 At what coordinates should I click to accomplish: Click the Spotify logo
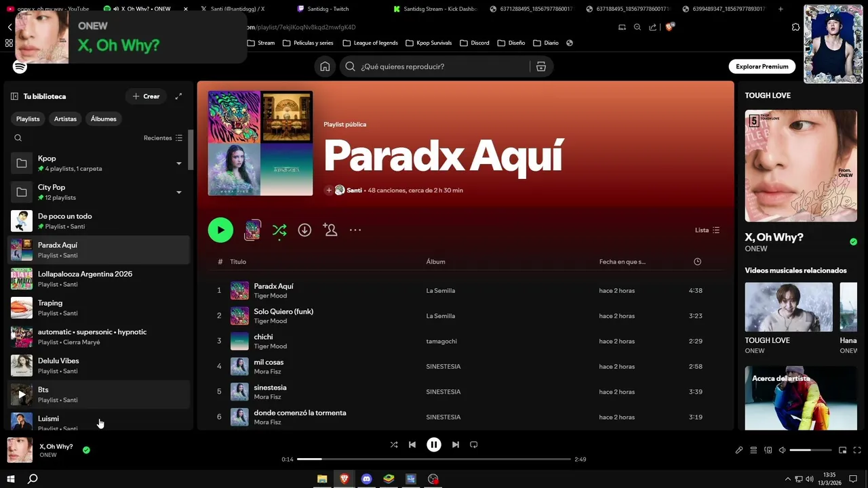click(x=20, y=66)
